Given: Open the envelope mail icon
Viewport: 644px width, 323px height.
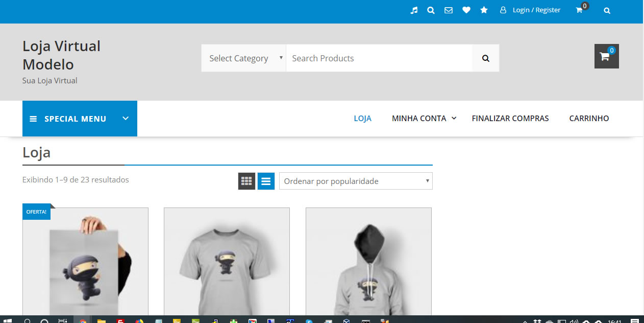Looking at the screenshot, I should (449, 10).
